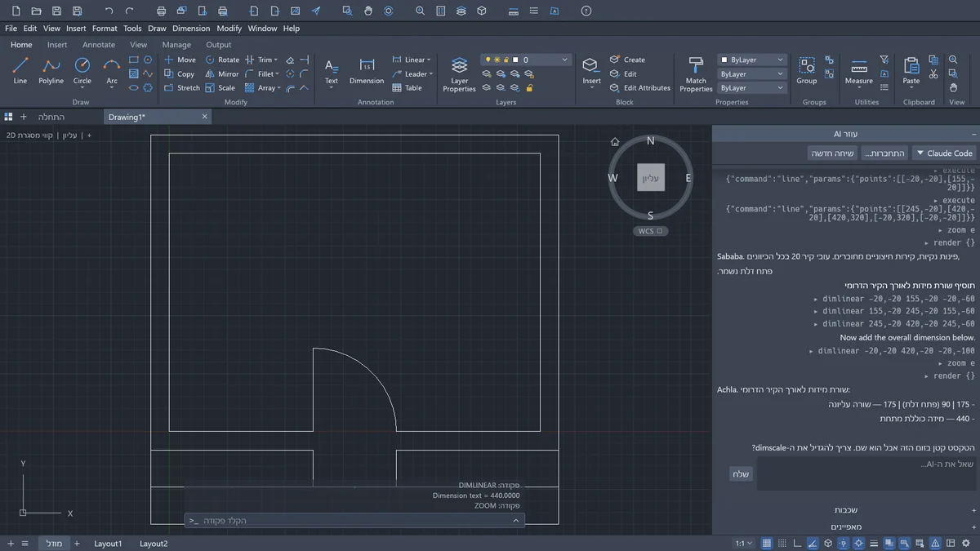Use the Rotate tool
Image resolution: width=980 pixels, height=551 pixels.
(222, 60)
